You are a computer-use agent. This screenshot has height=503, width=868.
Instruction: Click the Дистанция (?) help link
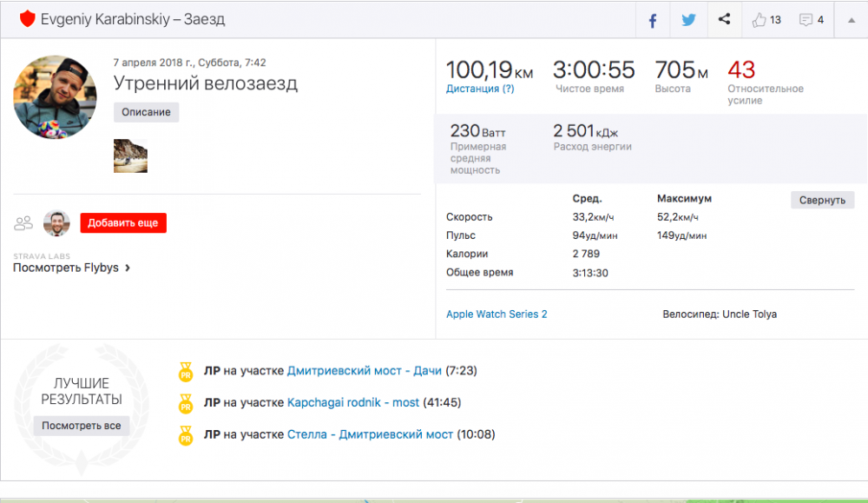480,89
